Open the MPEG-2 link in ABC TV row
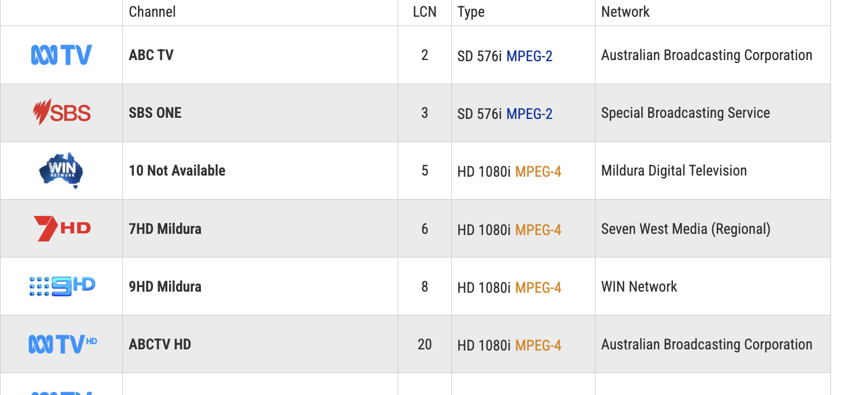 [529, 56]
